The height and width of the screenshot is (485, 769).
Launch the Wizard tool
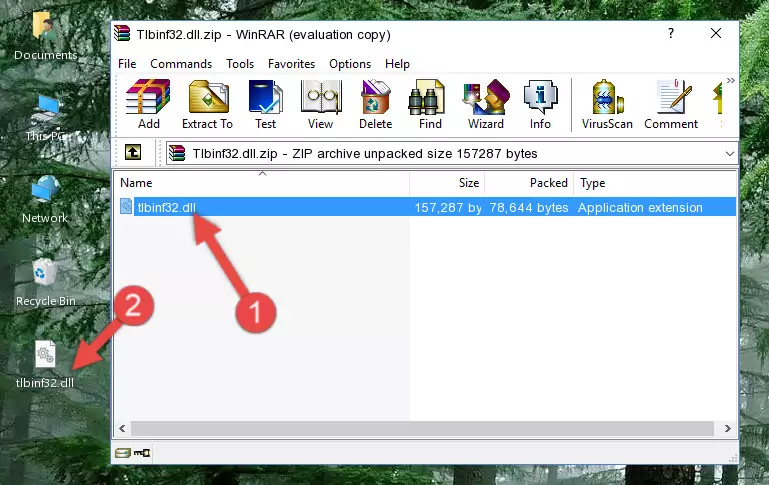(x=486, y=104)
